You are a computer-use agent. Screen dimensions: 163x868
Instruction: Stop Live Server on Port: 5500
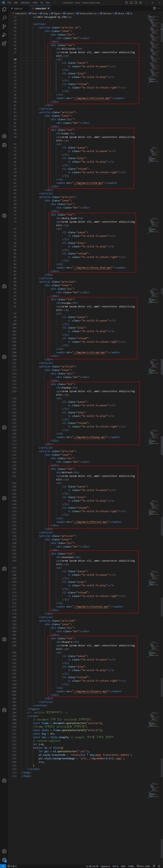pyautogui.click(x=143, y=866)
